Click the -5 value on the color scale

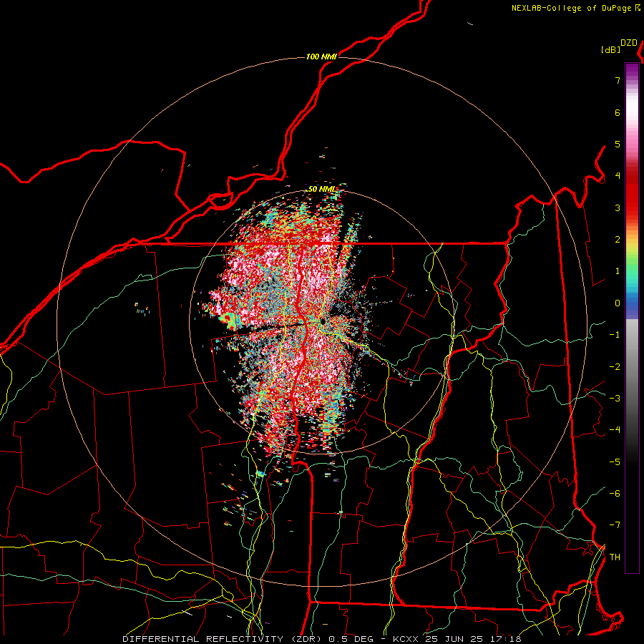click(x=615, y=462)
